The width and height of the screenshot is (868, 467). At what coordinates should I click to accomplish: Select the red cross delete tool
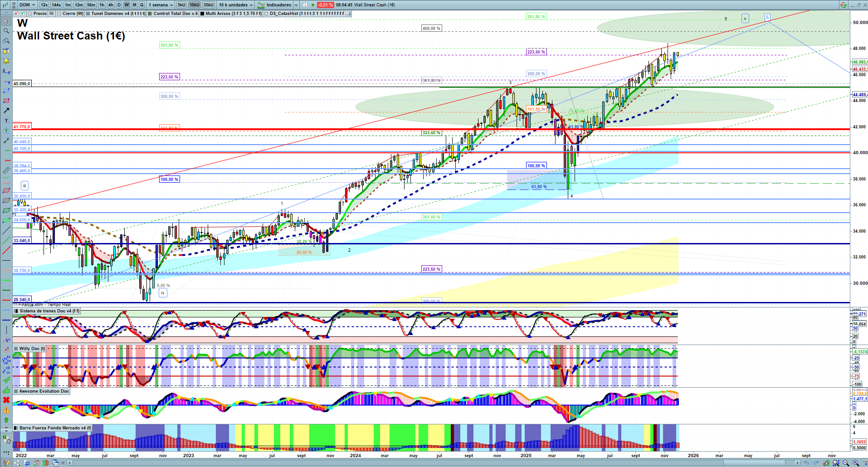click(6, 400)
